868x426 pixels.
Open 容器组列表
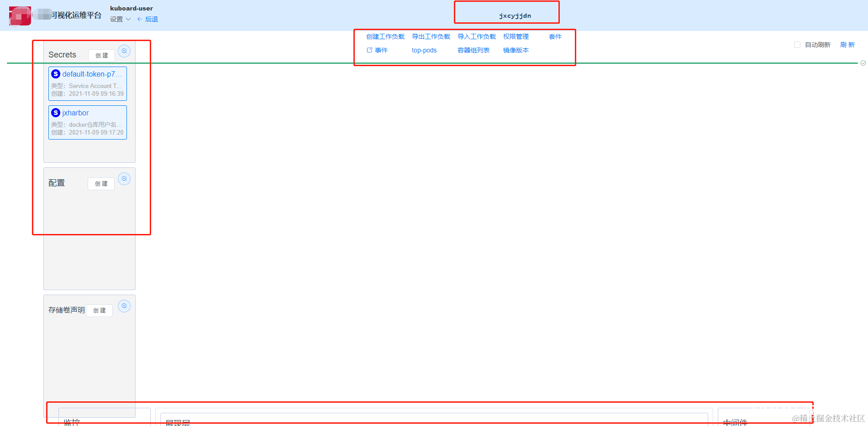[x=473, y=50]
